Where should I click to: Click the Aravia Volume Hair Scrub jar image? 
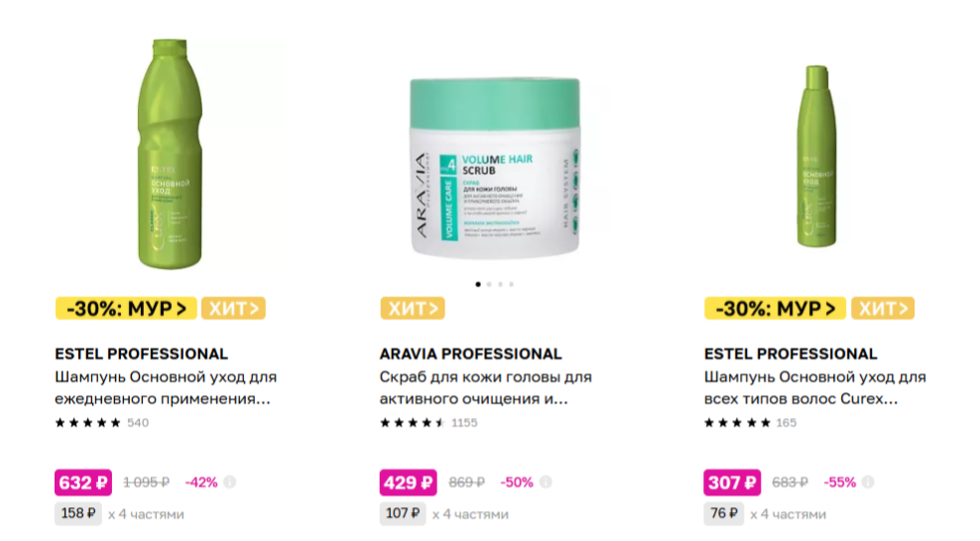click(495, 168)
